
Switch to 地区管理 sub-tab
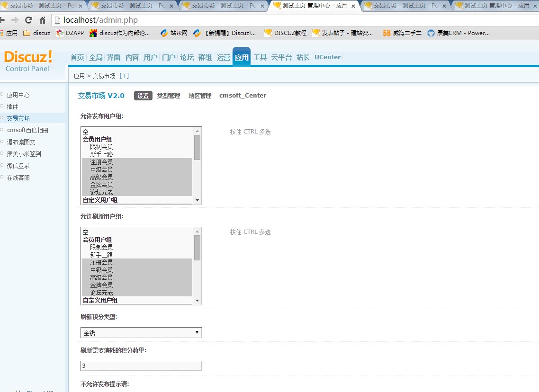[x=200, y=96]
